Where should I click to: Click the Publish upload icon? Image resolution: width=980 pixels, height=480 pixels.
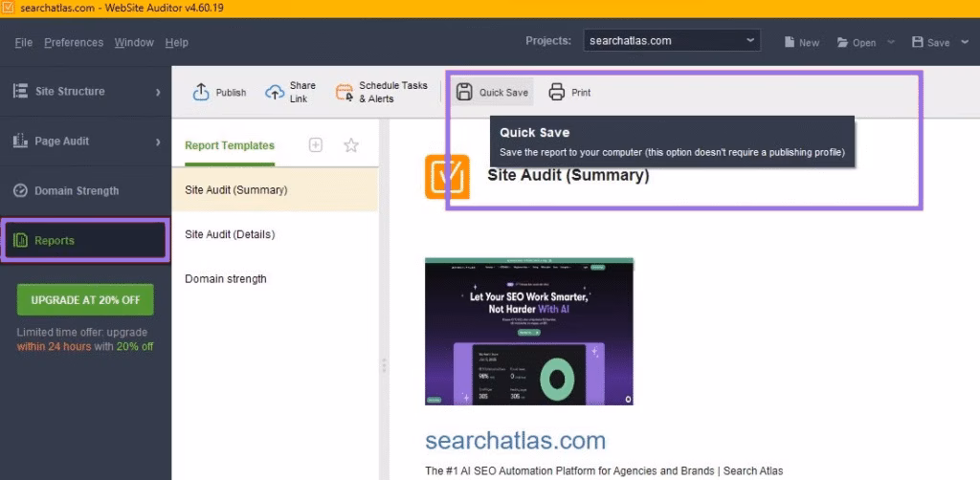pos(201,93)
